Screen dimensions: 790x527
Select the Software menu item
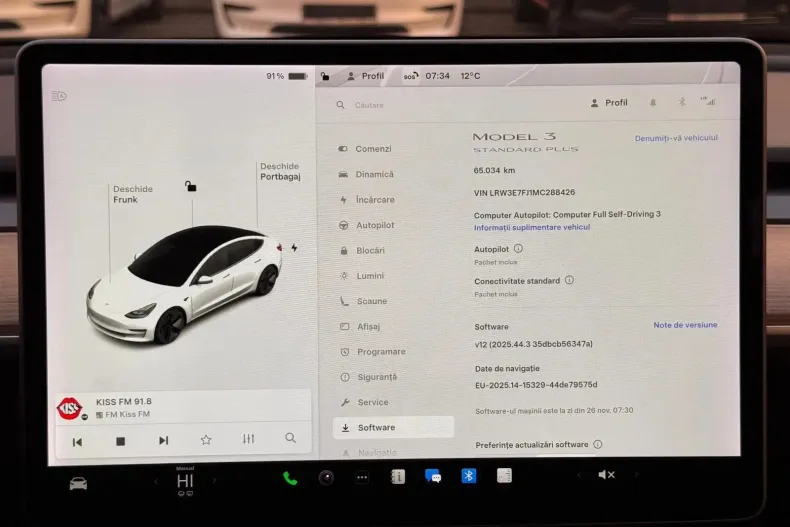point(393,427)
